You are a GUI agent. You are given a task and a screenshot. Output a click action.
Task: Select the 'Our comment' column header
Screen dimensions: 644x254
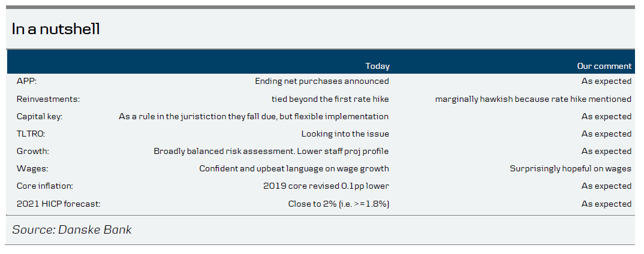[x=604, y=66]
